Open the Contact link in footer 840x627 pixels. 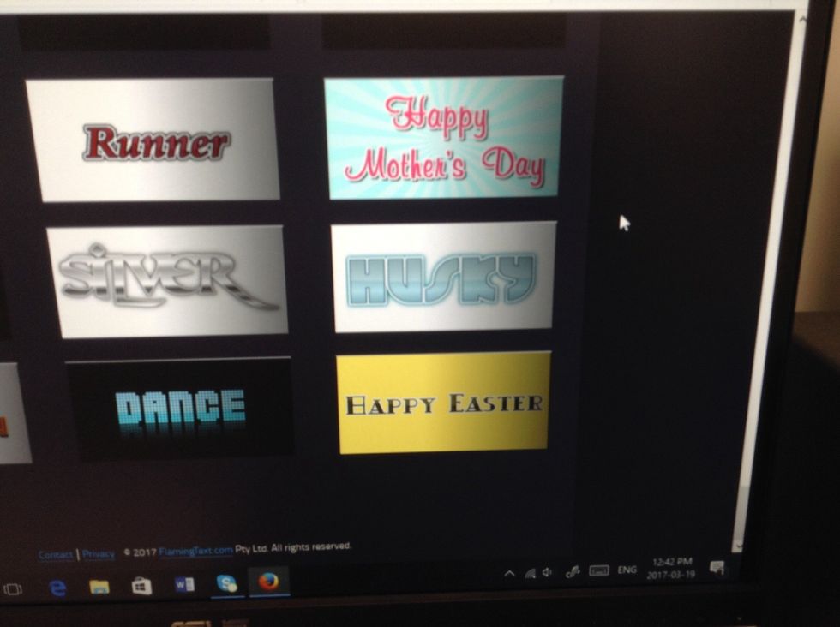[56, 555]
